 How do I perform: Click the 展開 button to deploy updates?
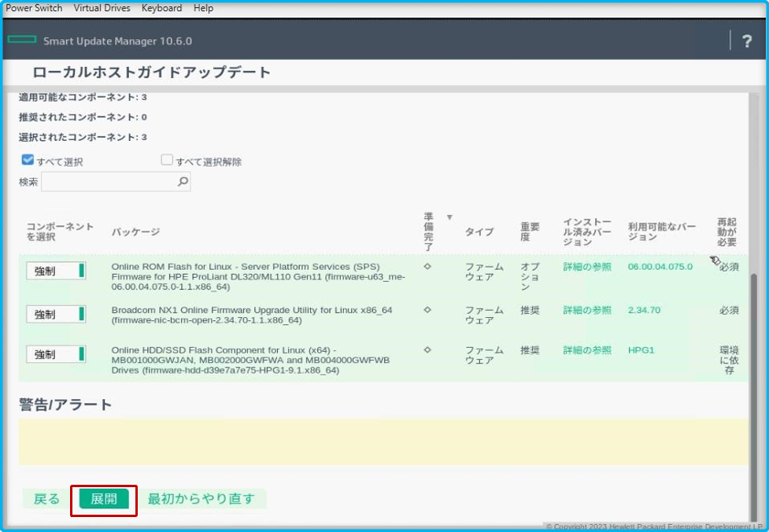[105, 499]
